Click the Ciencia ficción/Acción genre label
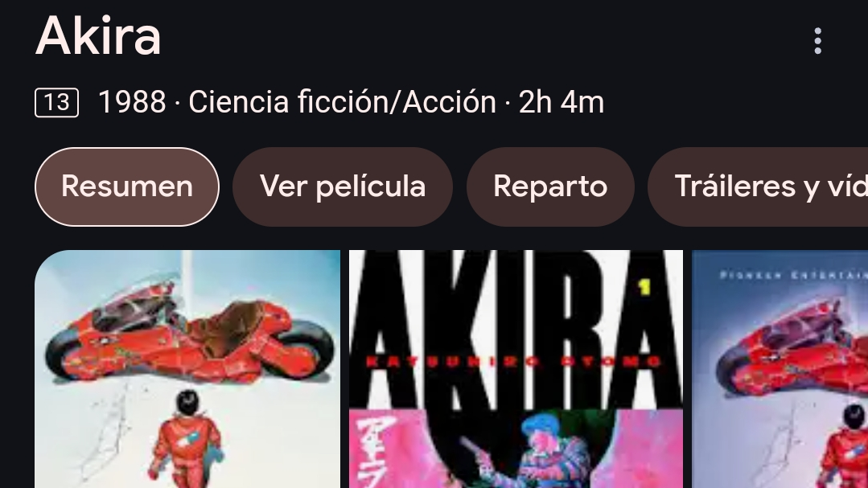868x488 pixels. point(342,102)
